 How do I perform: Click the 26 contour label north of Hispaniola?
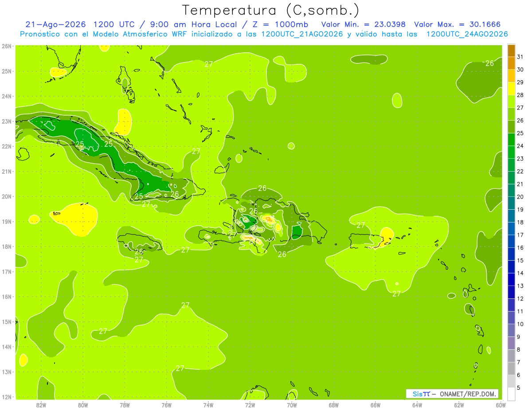coord(262,188)
